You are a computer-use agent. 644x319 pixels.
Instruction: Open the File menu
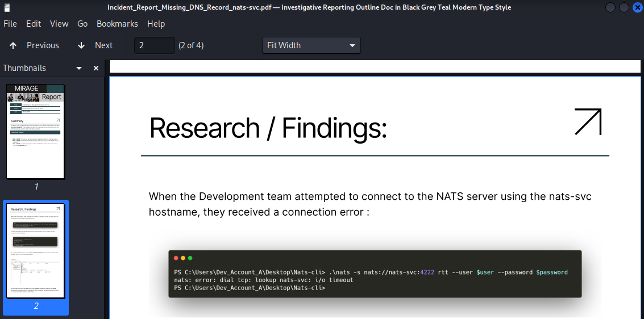tap(10, 24)
